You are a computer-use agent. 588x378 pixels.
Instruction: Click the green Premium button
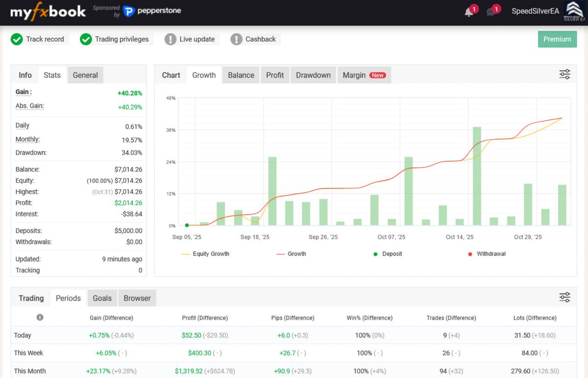557,39
